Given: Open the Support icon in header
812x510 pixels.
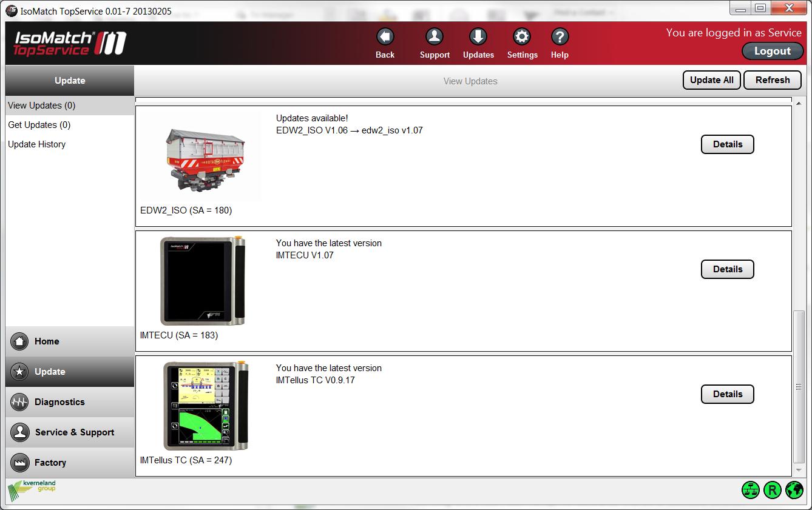Looking at the screenshot, I should (435, 38).
